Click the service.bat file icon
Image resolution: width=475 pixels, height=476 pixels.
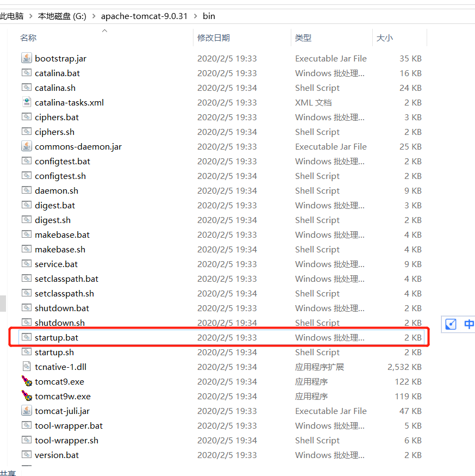[x=27, y=263]
